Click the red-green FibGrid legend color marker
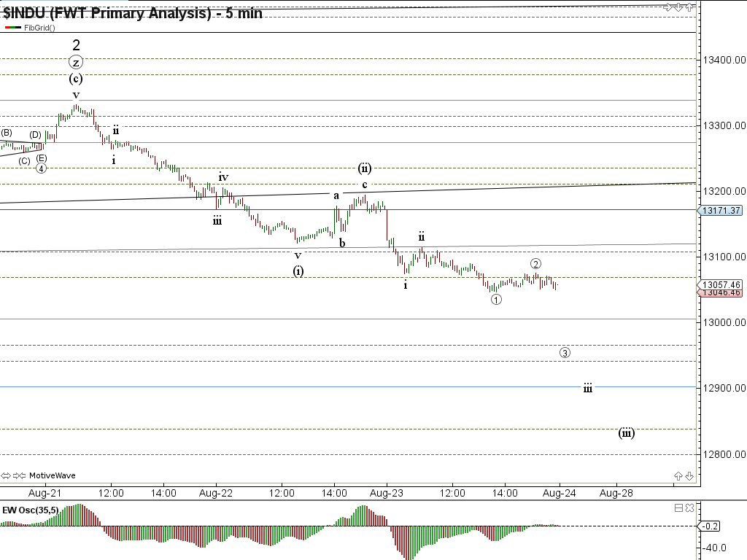This screenshot has width=747, height=560. point(12,27)
